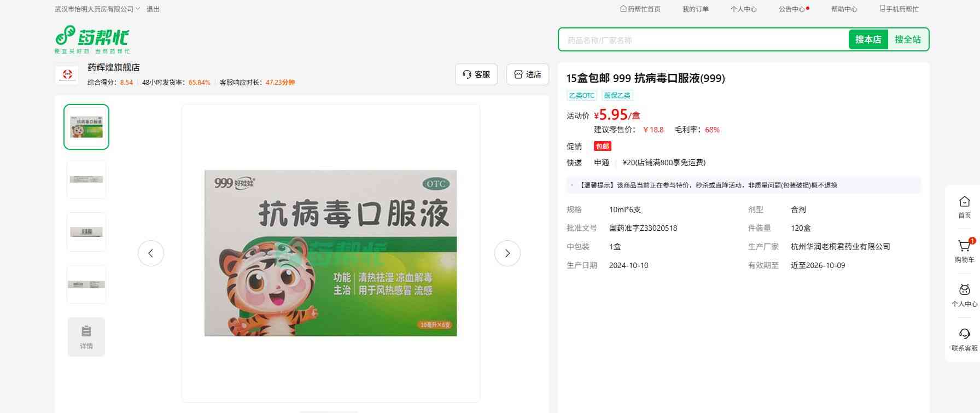
Task: Show the next product image
Action: coord(507,253)
